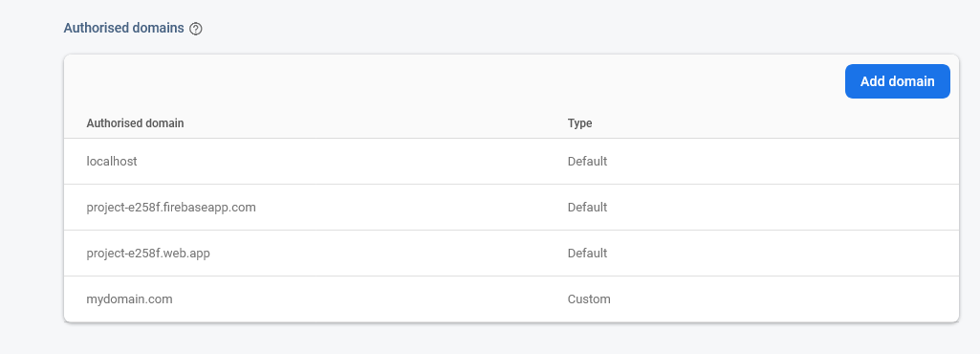Click the question mark circle icon

pos(196,29)
